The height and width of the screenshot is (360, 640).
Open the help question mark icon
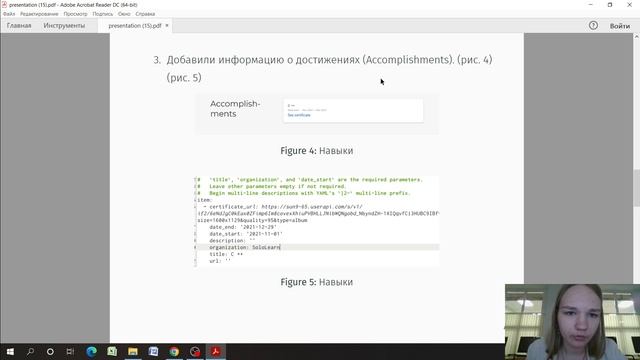(593, 25)
